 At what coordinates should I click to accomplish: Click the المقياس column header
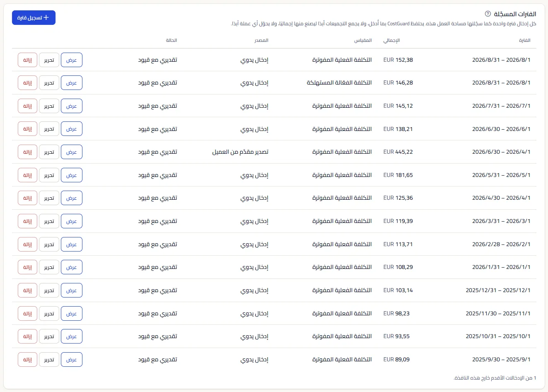pyautogui.click(x=363, y=40)
